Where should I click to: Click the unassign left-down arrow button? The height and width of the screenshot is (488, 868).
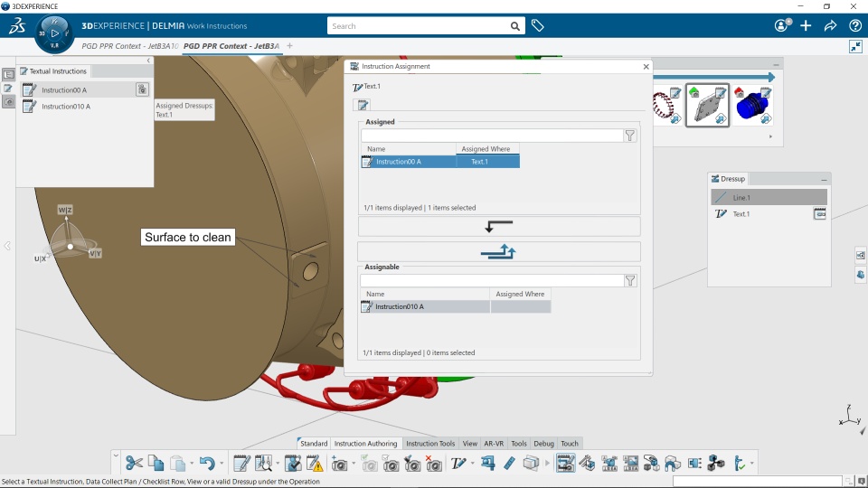click(x=499, y=226)
